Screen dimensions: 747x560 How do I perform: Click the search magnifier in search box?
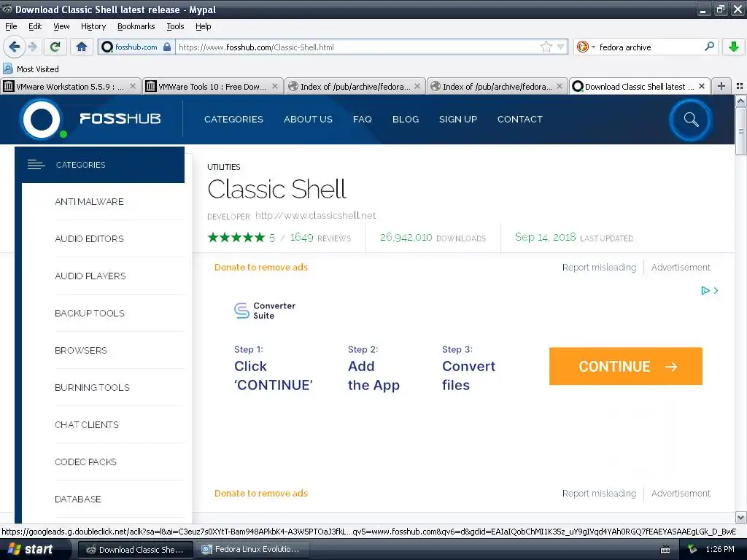709,47
